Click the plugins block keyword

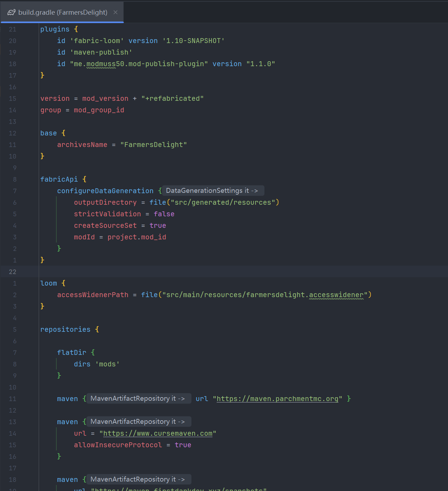click(x=55, y=29)
